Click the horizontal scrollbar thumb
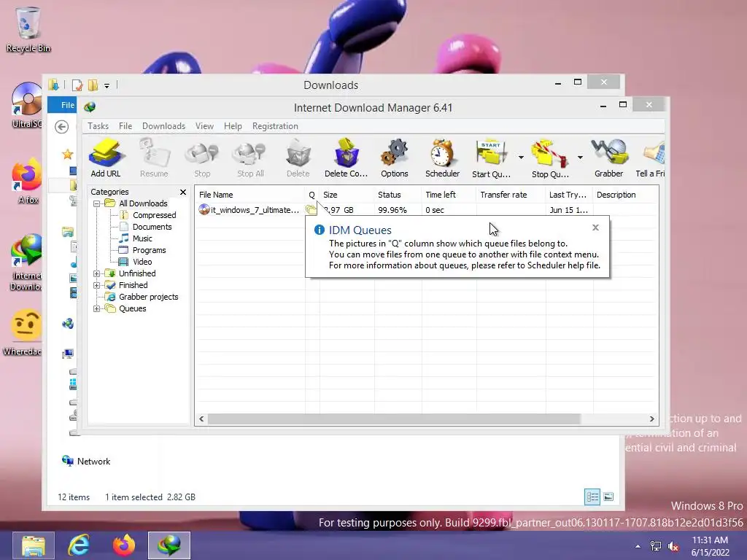The height and width of the screenshot is (560, 747). [x=394, y=419]
